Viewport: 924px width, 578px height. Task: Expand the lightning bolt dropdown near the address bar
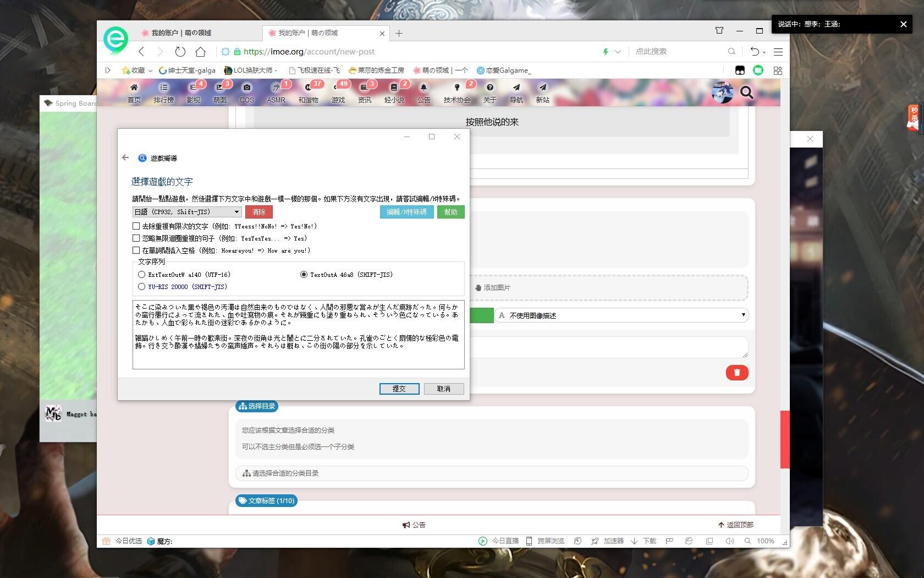[618, 51]
